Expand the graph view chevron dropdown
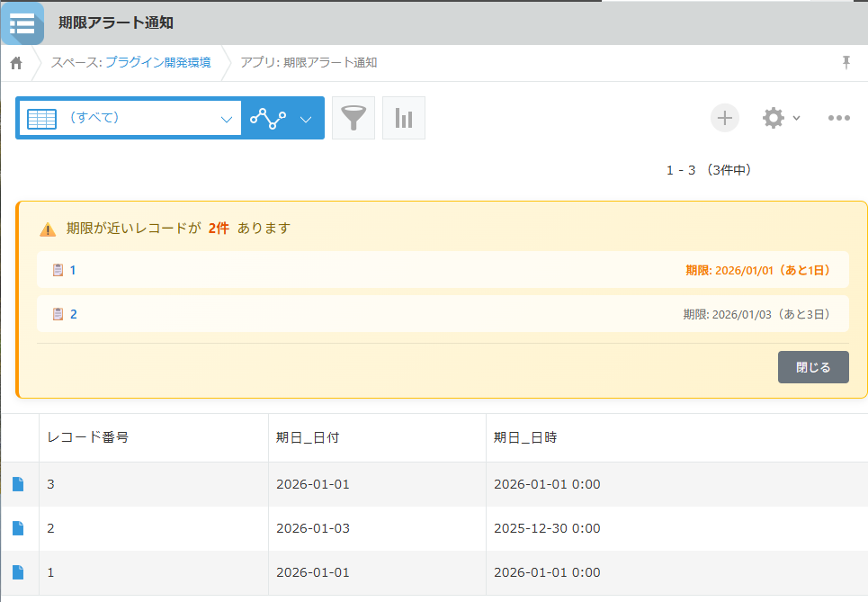This screenshot has width=868, height=602. coord(306,119)
